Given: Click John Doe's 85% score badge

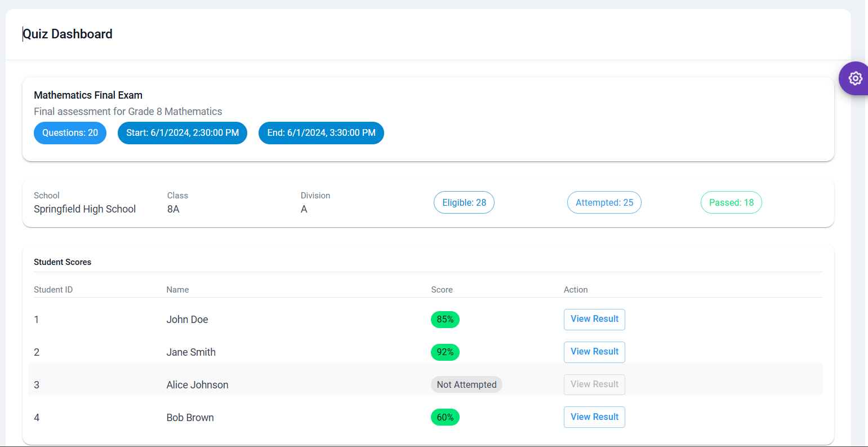Looking at the screenshot, I should [x=445, y=320].
